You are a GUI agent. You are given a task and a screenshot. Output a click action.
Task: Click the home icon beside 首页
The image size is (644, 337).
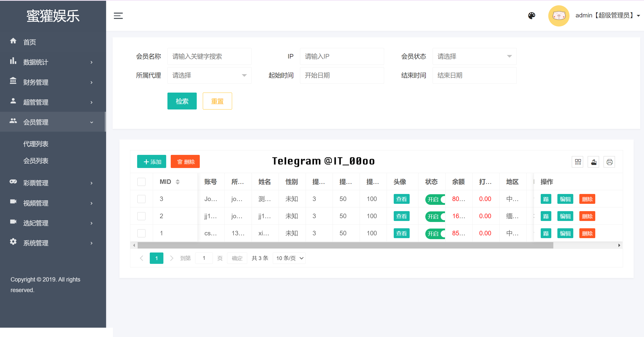pos(13,41)
